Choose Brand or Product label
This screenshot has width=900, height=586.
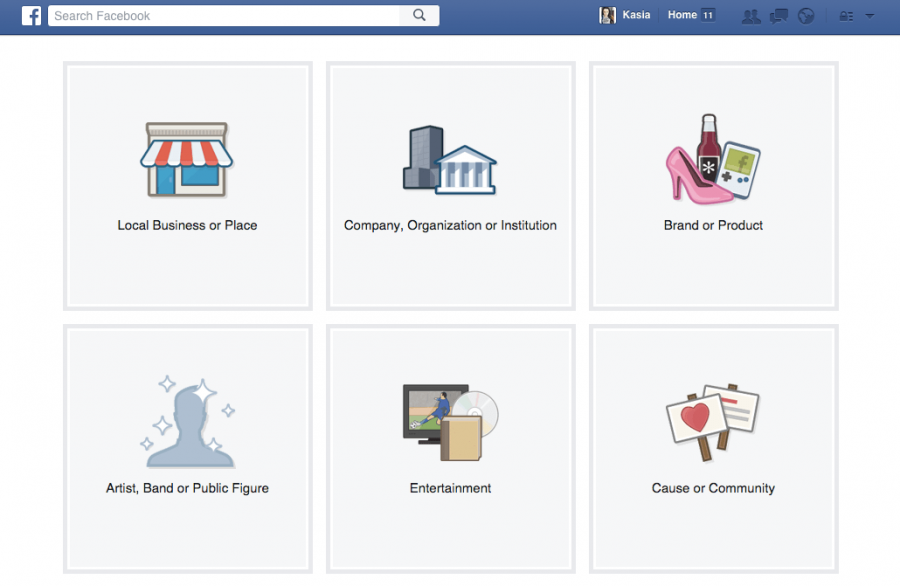[x=713, y=226]
